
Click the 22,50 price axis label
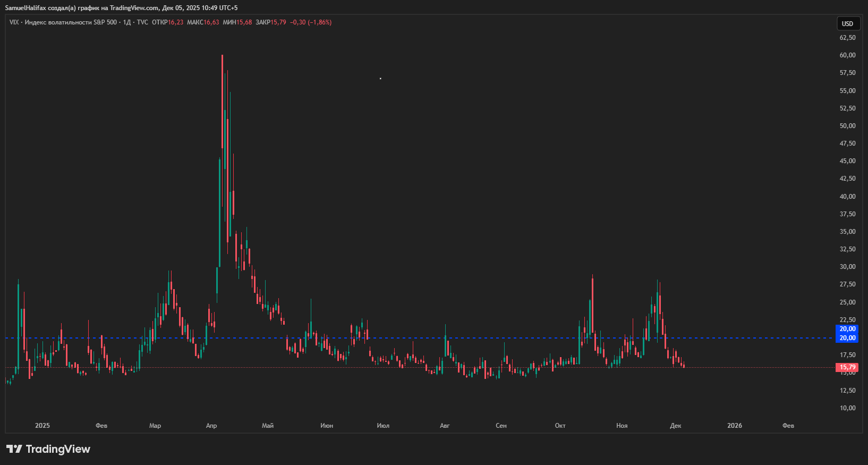pyautogui.click(x=848, y=320)
